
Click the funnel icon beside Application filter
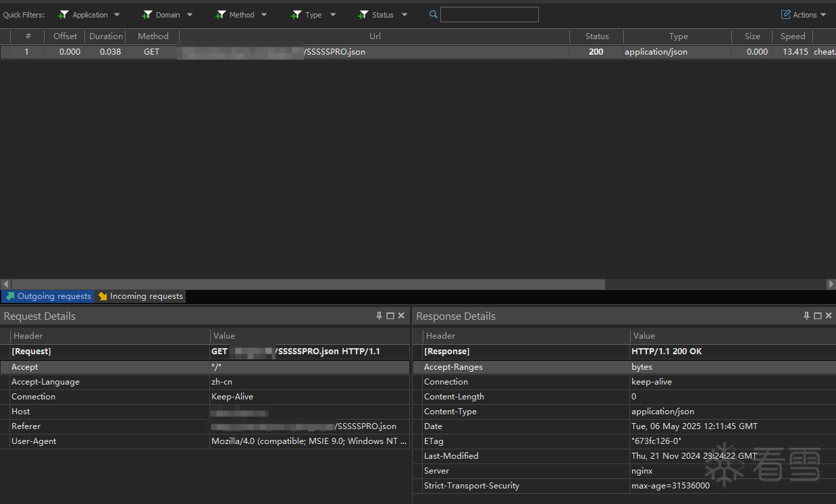tap(63, 14)
